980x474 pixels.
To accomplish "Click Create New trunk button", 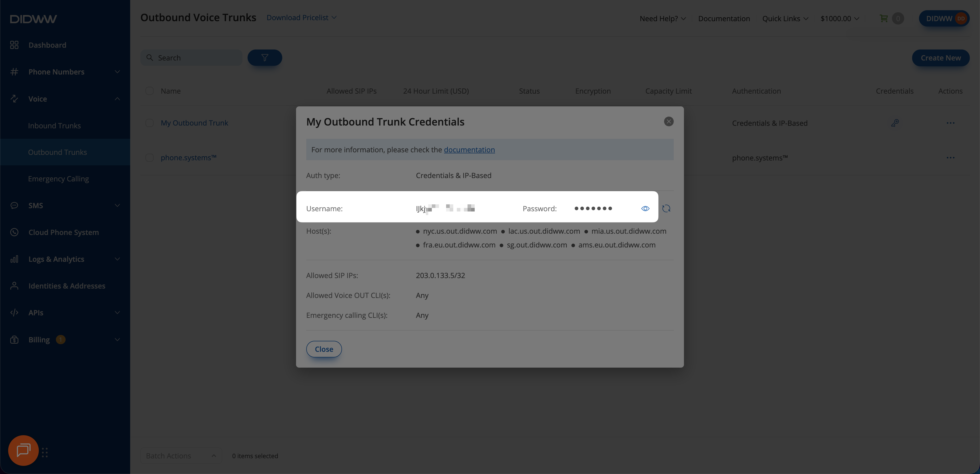I will point(940,58).
